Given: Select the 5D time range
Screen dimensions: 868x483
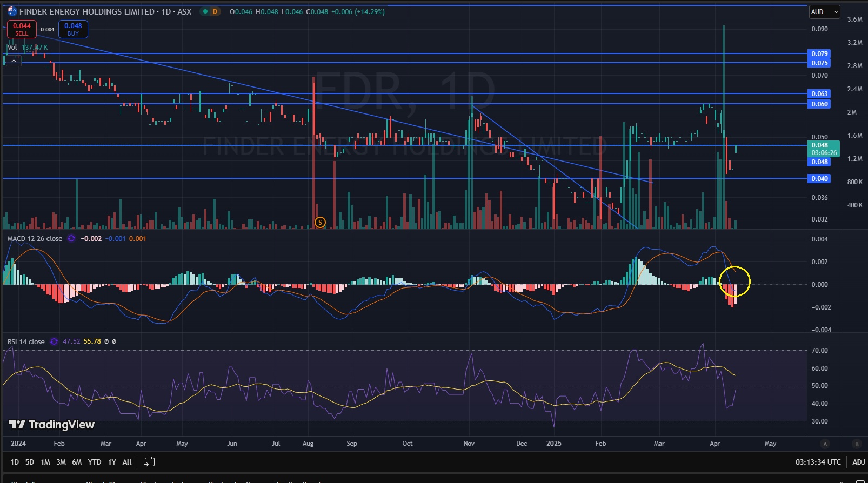Looking at the screenshot, I should tap(30, 462).
